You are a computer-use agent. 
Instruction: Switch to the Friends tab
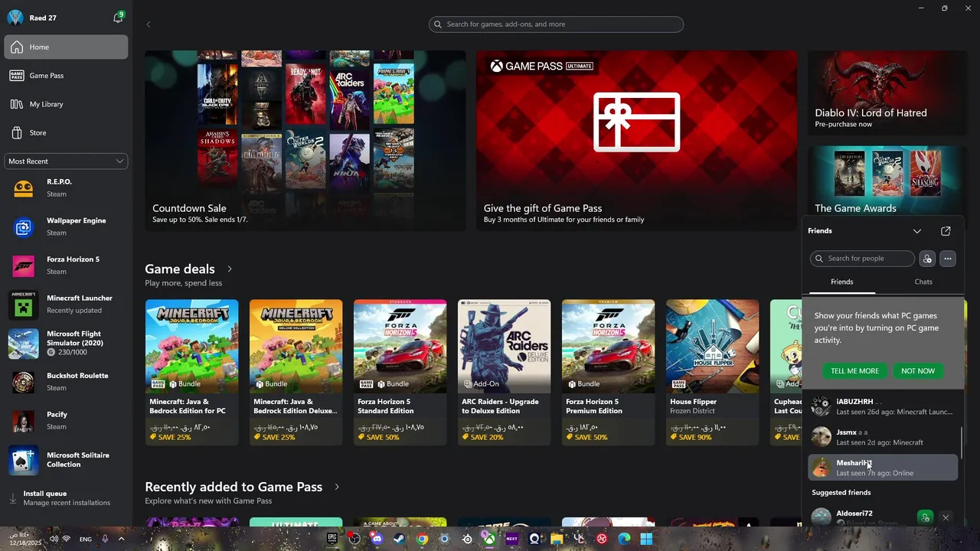(841, 282)
